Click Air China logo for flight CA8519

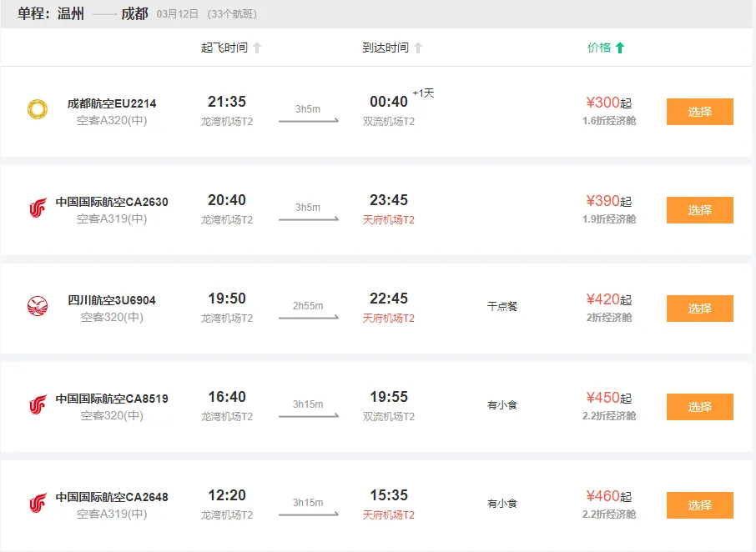pyautogui.click(x=38, y=405)
